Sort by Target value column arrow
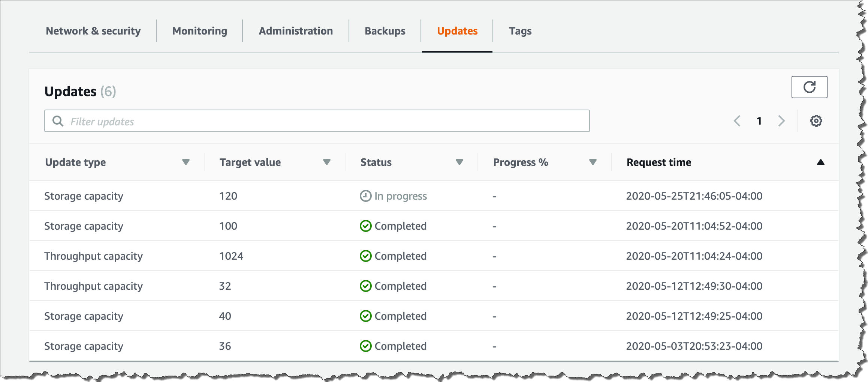The image size is (868, 382). 326,162
